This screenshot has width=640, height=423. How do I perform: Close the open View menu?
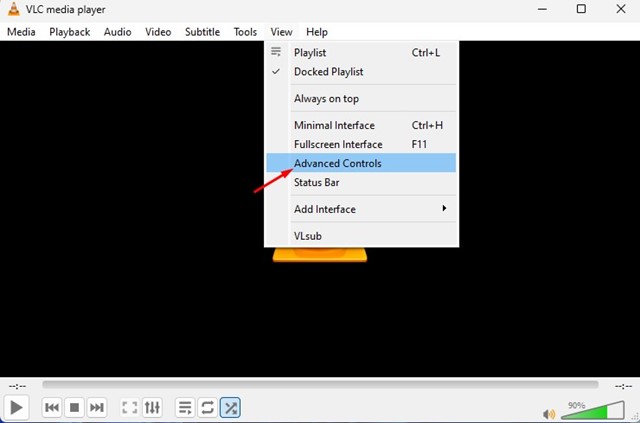click(x=281, y=32)
